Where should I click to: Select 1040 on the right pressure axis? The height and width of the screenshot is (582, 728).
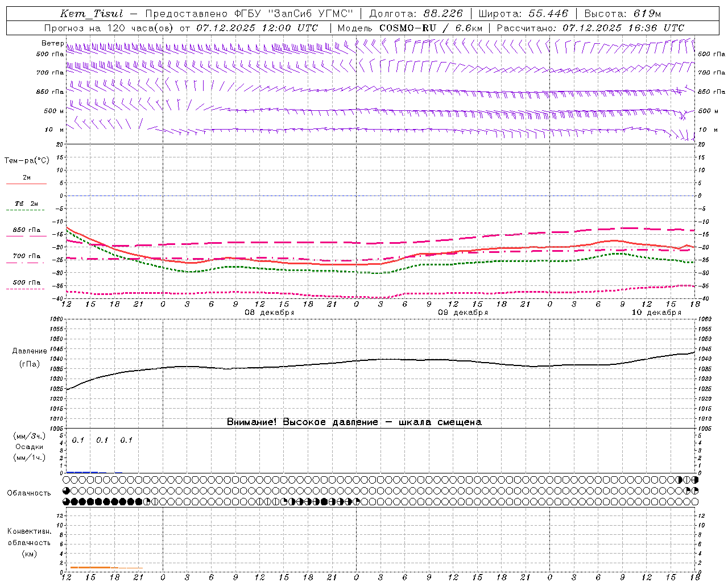click(x=704, y=359)
